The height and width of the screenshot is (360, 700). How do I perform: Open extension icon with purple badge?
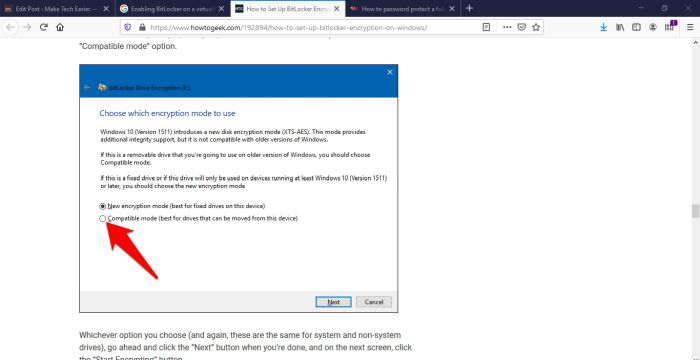click(670, 26)
